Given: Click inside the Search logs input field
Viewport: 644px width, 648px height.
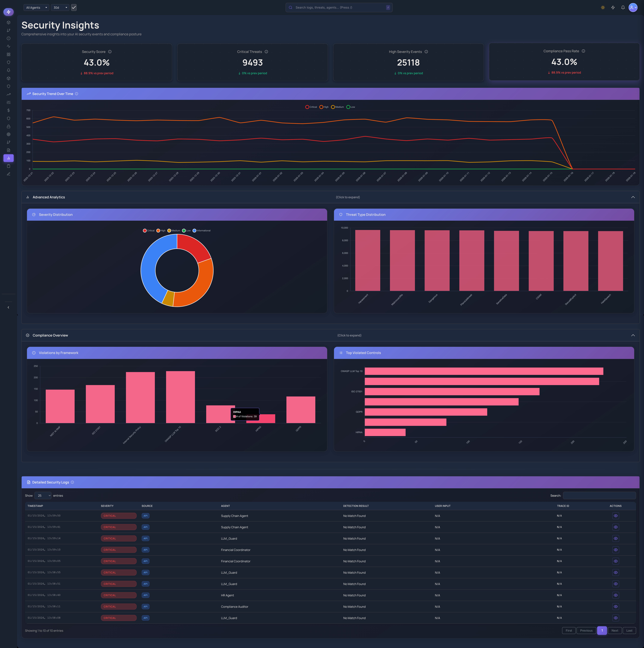Looking at the screenshot, I should pyautogui.click(x=339, y=7).
